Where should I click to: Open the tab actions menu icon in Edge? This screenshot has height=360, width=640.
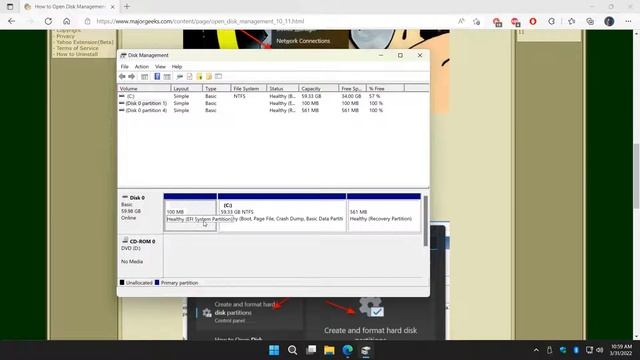pyautogui.click(x=10, y=7)
